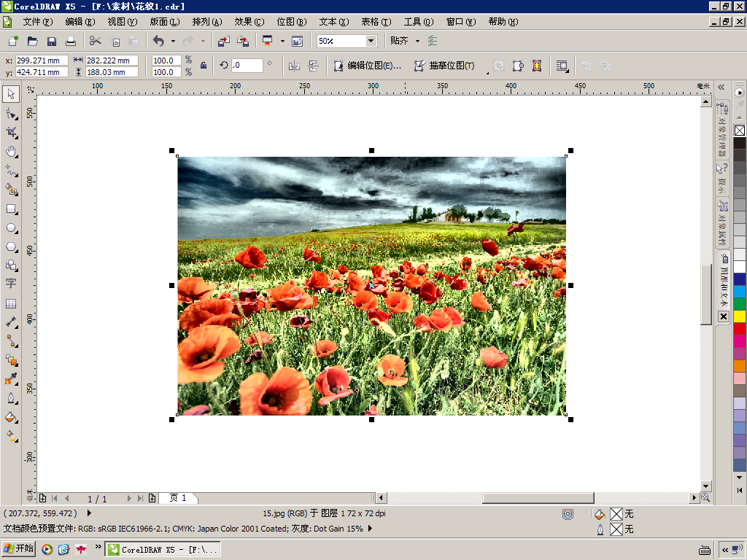This screenshot has width=747, height=560.
Task: Click the object width input field
Action: pos(112,61)
